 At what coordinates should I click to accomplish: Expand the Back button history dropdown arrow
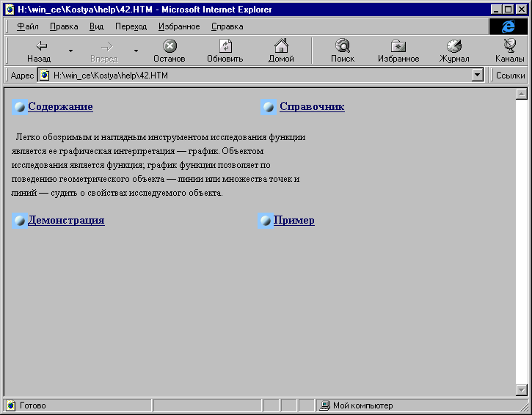click(x=70, y=51)
